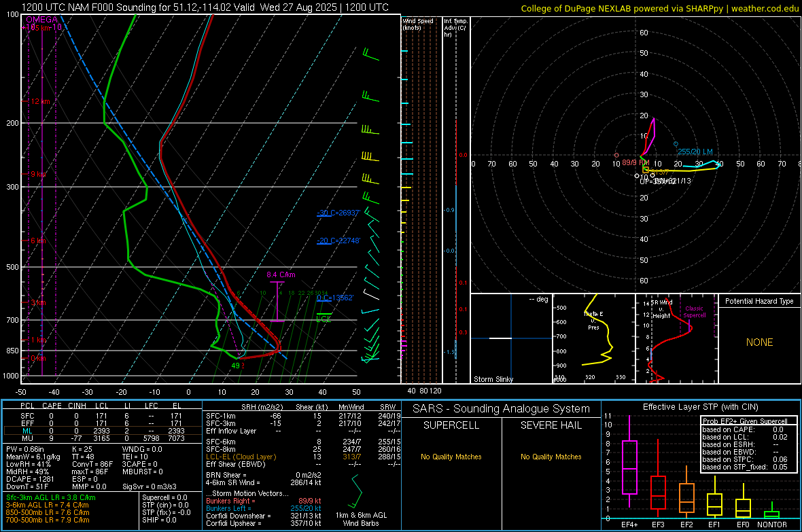Click the 12 km height marker
The image size is (802, 532).
[40, 101]
